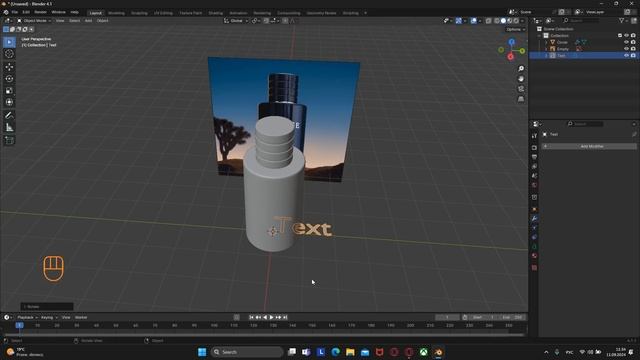Screen dimensions: 640x360
Task: Play the animation forward
Action: pyautogui.click(x=271, y=317)
